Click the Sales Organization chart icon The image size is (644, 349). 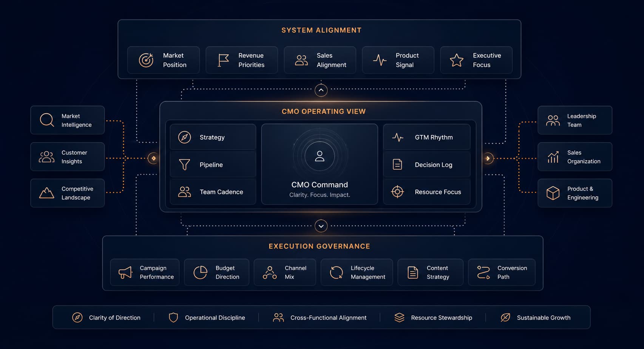click(x=553, y=157)
